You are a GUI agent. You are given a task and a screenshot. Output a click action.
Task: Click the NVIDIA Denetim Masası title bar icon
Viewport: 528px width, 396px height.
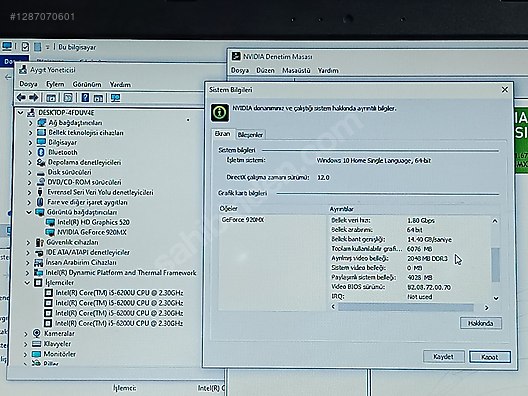(x=236, y=57)
